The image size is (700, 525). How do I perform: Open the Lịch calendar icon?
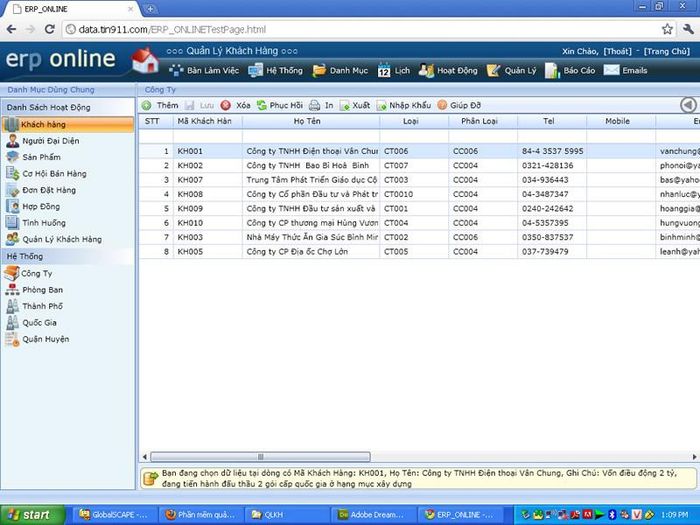coord(383,71)
